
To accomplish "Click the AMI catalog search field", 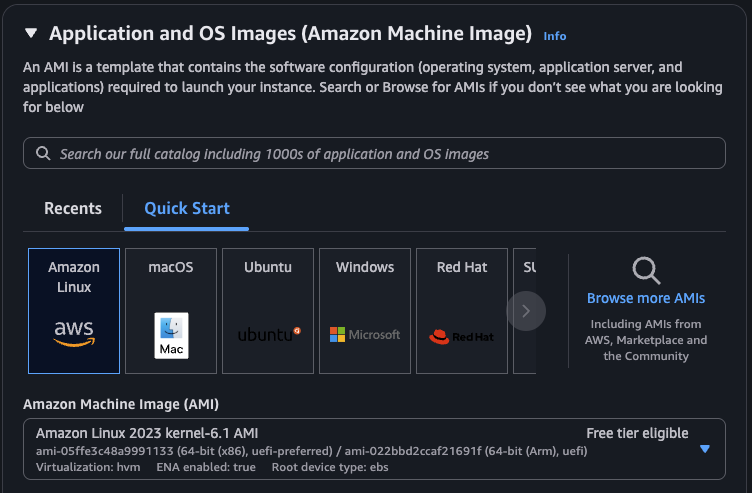I will [x=374, y=153].
